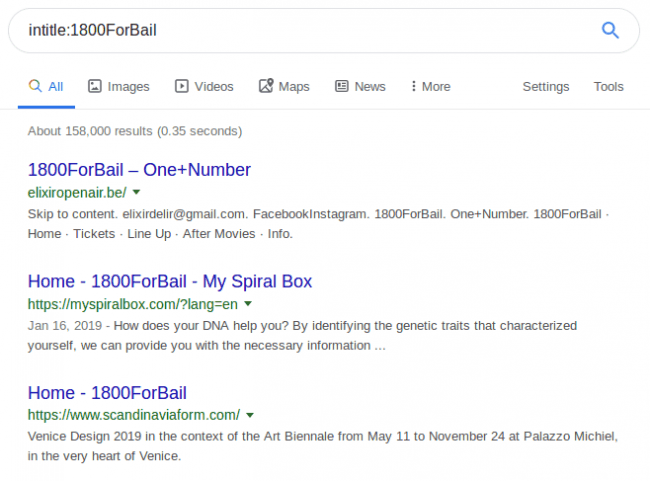Image resolution: width=650 pixels, height=481 pixels.
Task: Switch to the All results tab
Action: tap(46, 87)
